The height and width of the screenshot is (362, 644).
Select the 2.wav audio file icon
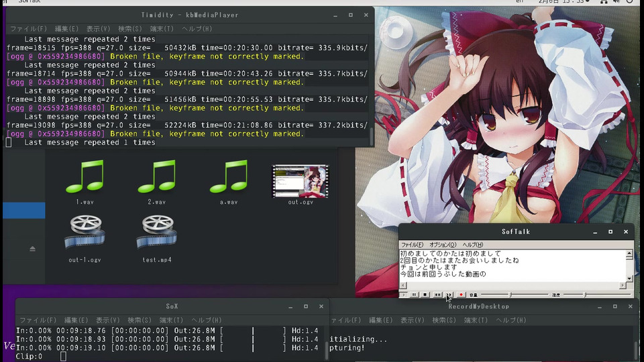click(157, 177)
